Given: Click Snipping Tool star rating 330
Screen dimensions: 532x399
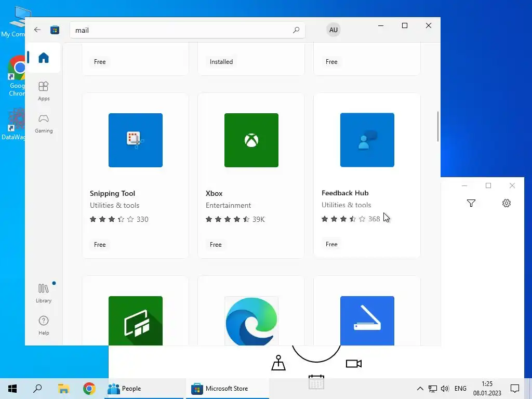Looking at the screenshot, I should (119, 219).
